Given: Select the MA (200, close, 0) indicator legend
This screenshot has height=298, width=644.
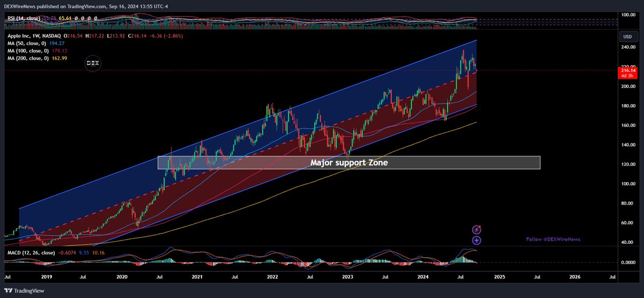Looking at the screenshot, I should [x=28, y=57].
